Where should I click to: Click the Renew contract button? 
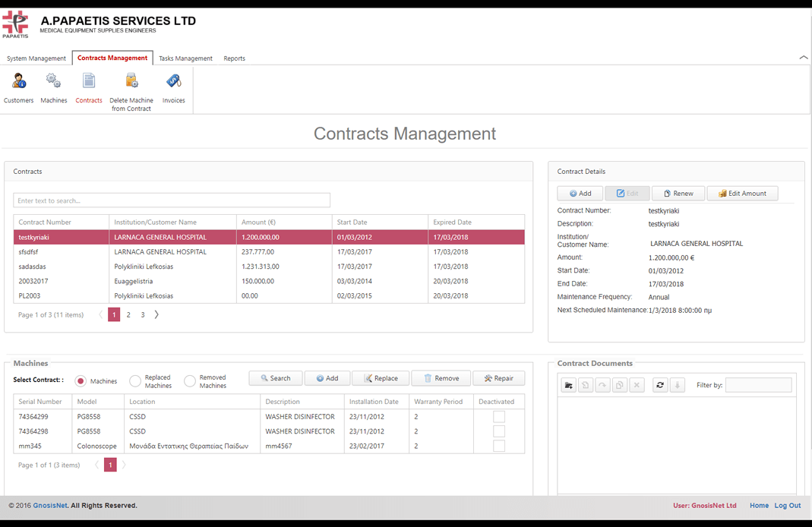678,194
